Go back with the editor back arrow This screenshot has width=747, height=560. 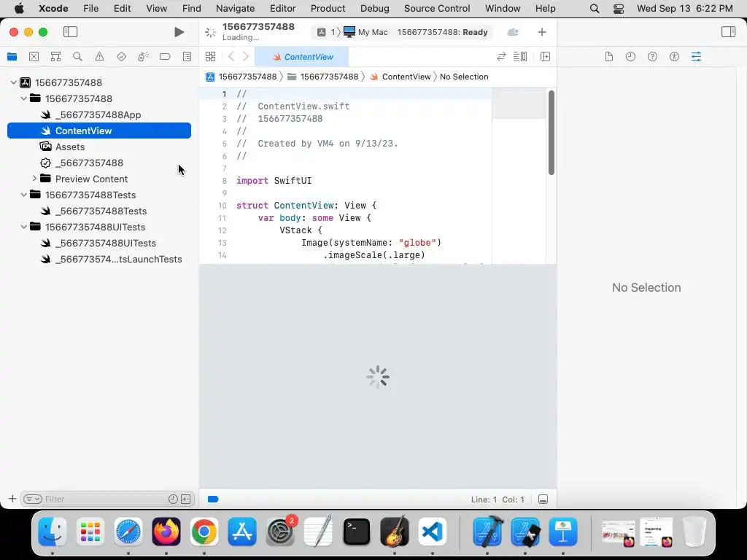231,57
